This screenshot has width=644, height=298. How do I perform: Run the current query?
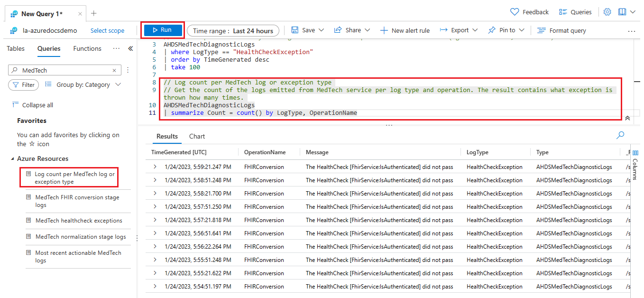[x=162, y=30]
